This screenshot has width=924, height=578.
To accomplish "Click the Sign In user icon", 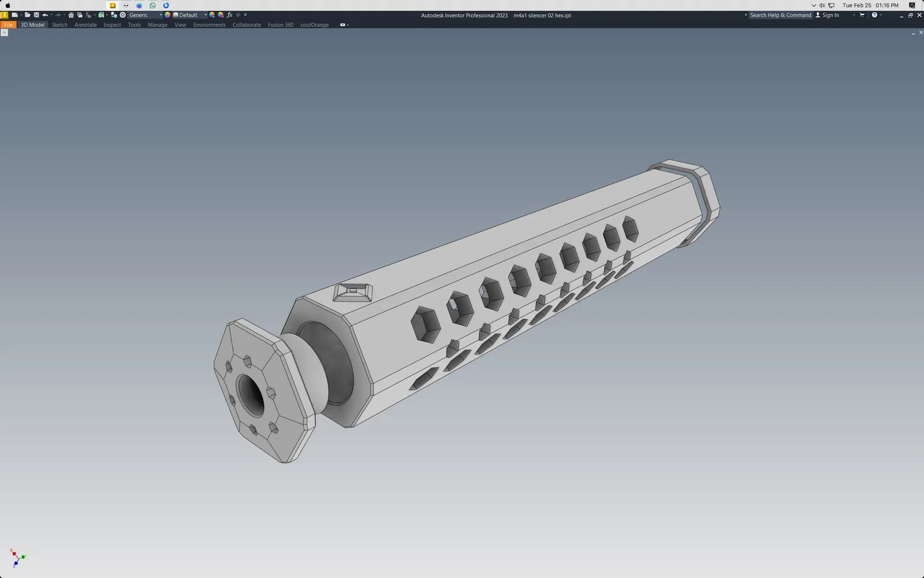I will (818, 15).
